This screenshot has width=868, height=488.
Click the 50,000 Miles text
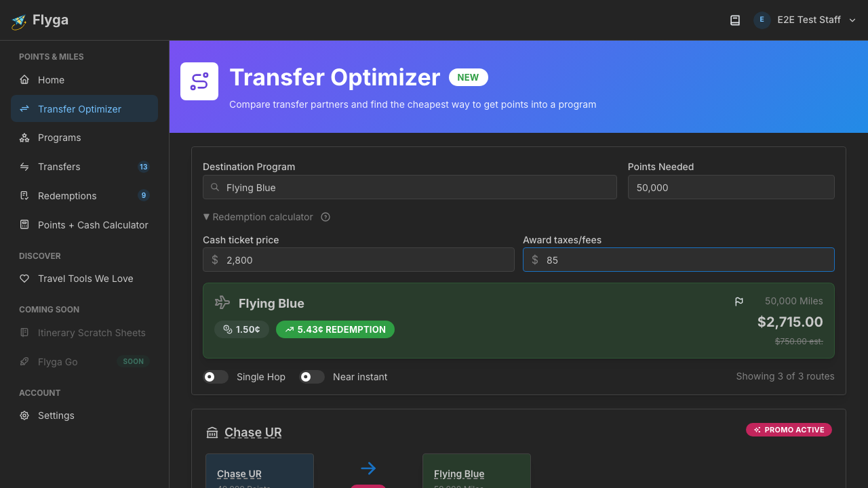point(794,302)
